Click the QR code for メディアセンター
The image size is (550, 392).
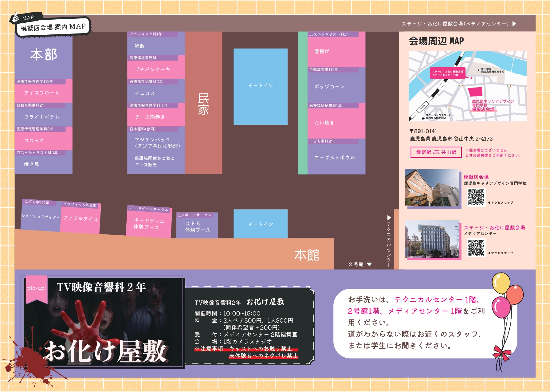tap(476, 248)
